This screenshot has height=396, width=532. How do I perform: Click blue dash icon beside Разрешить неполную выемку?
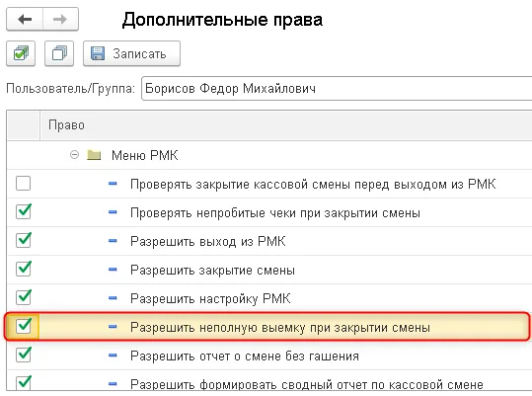tap(113, 327)
